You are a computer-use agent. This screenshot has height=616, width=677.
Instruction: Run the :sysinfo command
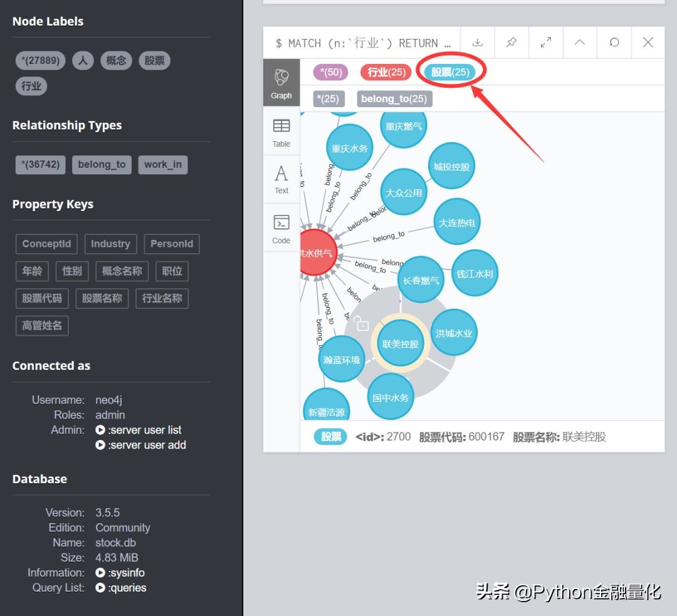(126, 573)
